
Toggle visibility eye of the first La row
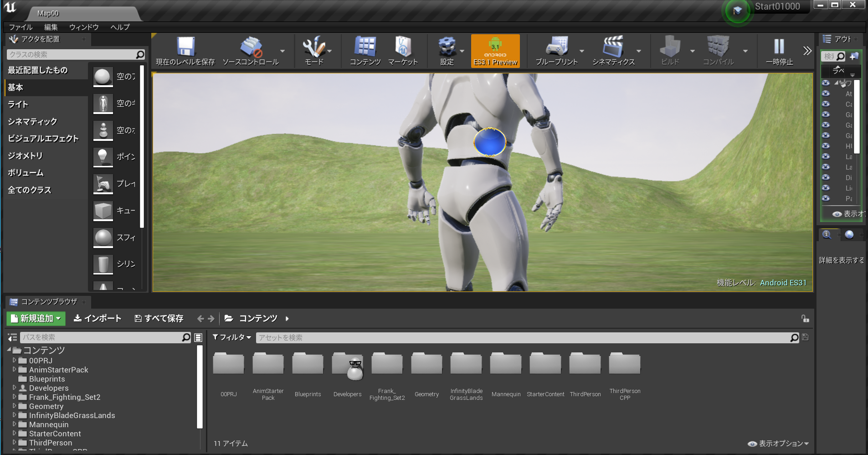pyautogui.click(x=826, y=156)
